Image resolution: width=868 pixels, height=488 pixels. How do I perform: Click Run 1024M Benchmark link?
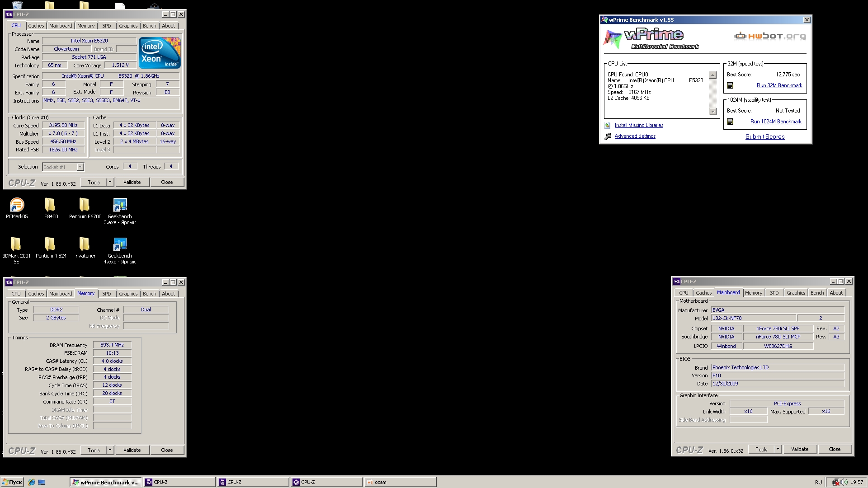pyautogui.click(x=776, y=122)
